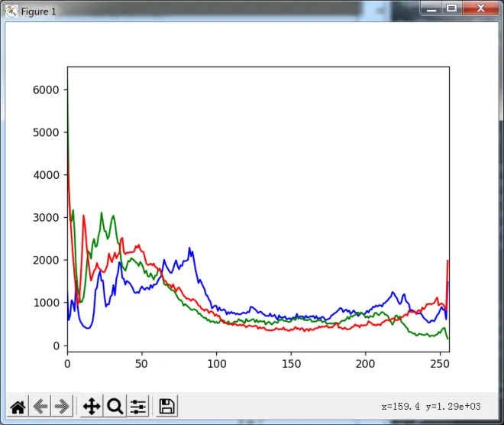
Task: Minimize the Figure 1 window
Action: tap(431, 9)
